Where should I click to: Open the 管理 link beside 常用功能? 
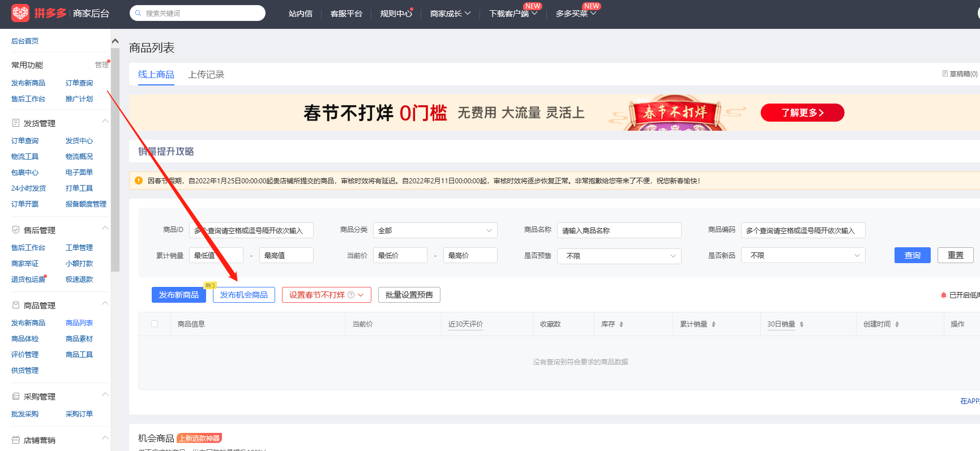(x=102, y=65)
